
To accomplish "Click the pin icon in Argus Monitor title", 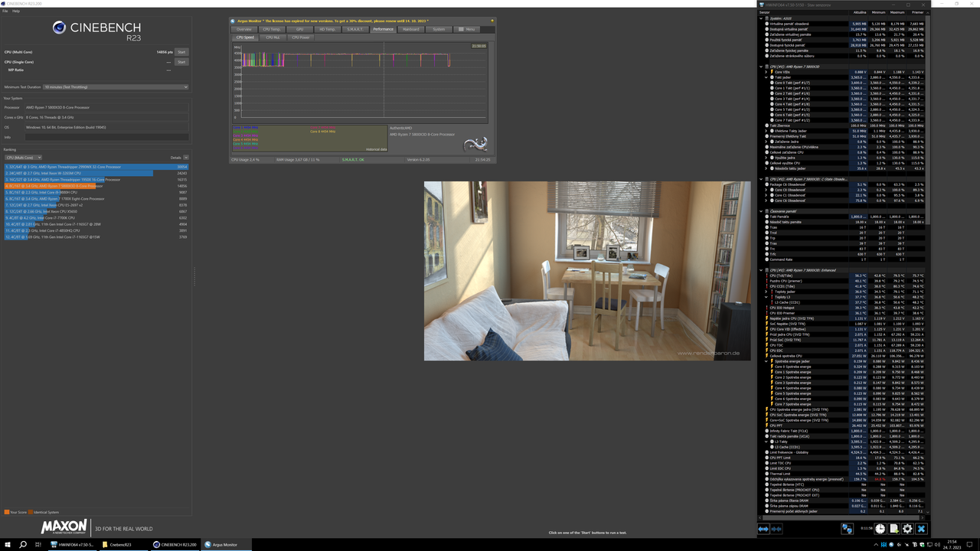I will 492,21.
